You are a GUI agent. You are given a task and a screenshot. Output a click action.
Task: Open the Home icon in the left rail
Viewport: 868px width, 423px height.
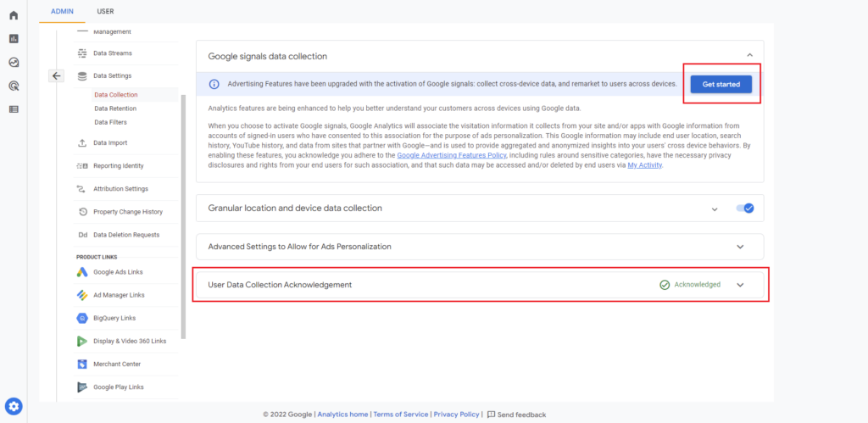pos(14,15)
